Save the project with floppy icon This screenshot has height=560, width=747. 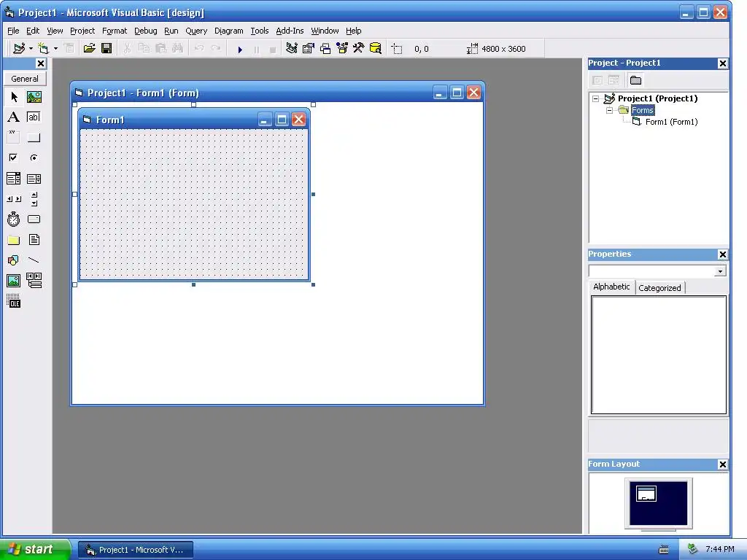pos(107,49)
